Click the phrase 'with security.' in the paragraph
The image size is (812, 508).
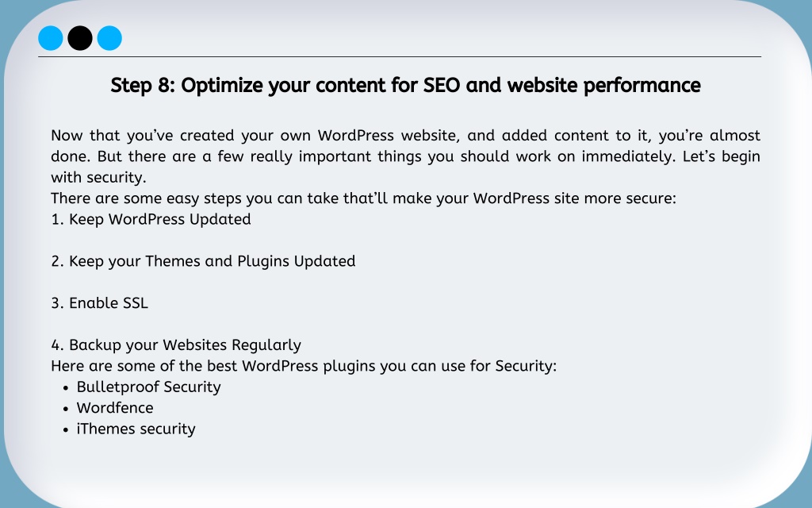point(98,177)
